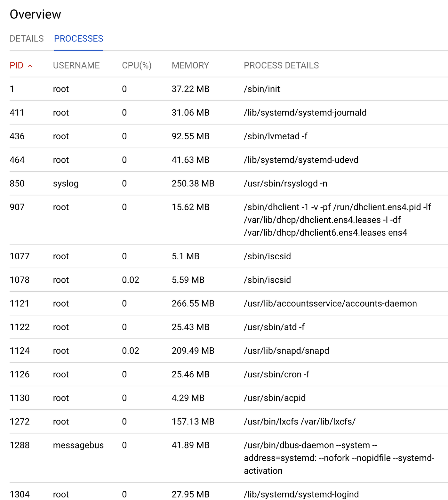The width and height of the screenshot is (448, 500).
Task: Click the sort caret next to PID
Action: coord(31,65)
